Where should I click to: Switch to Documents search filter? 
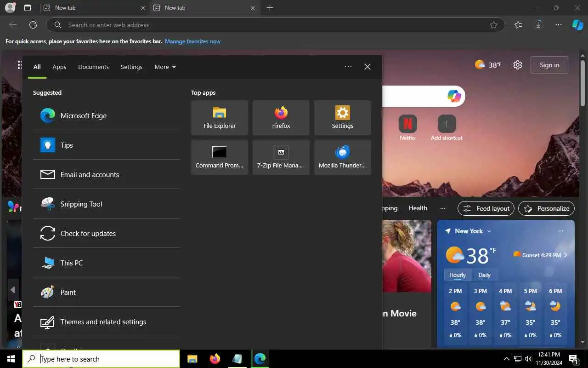(93, 67)
